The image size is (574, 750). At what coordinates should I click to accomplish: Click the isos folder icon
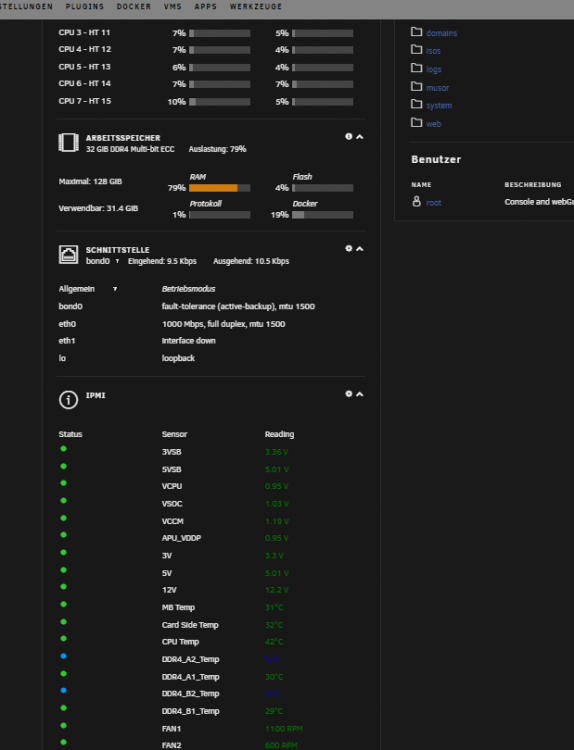417,50
